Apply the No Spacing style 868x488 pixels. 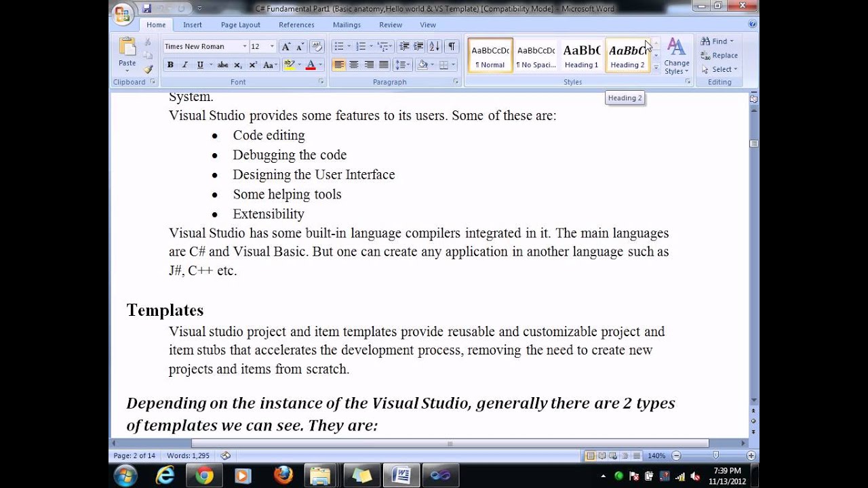click(536, 55)
